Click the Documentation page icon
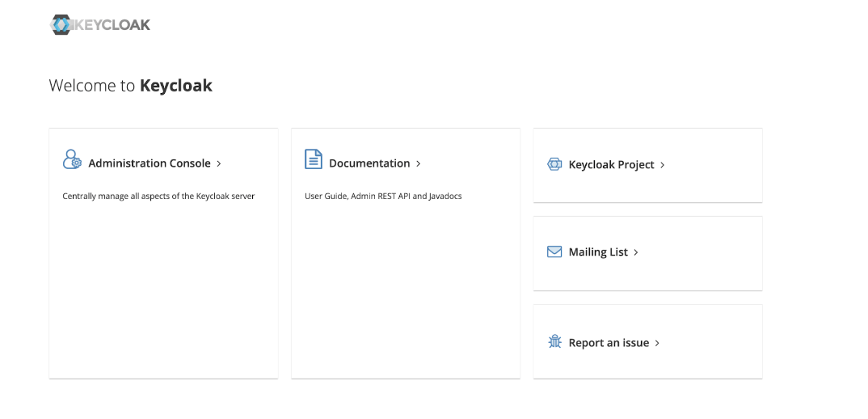Image resolution: width=868 pixels, height=419 pixels. pos(314,159)
